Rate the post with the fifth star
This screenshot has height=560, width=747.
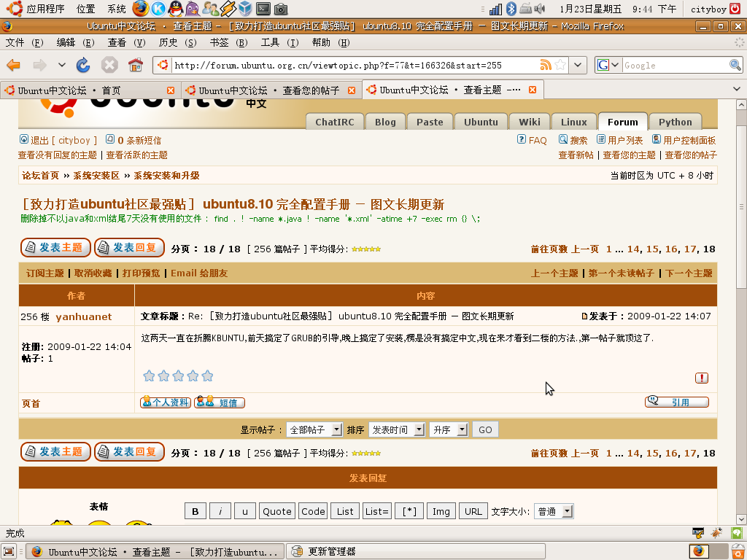click(x=207, y=376)
